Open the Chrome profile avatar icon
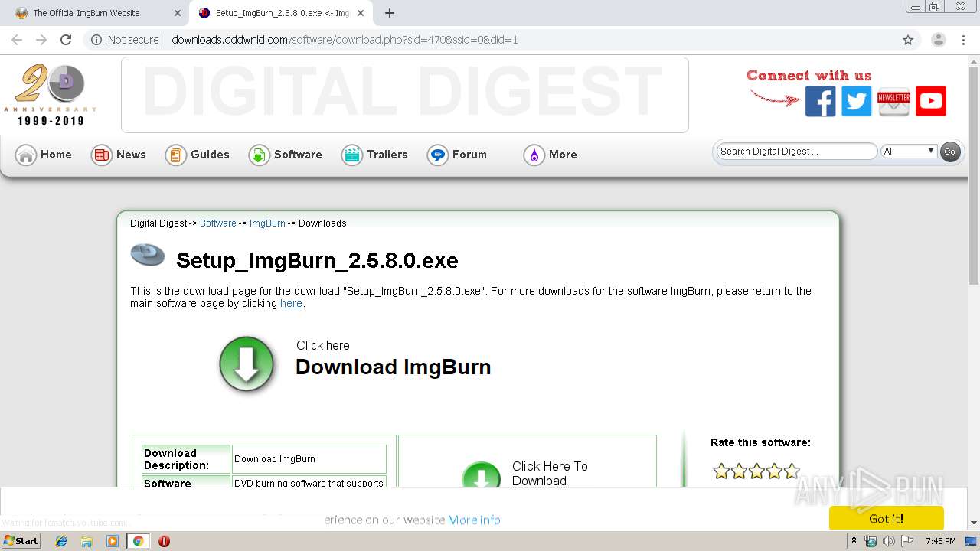 (x=938, y=40)
